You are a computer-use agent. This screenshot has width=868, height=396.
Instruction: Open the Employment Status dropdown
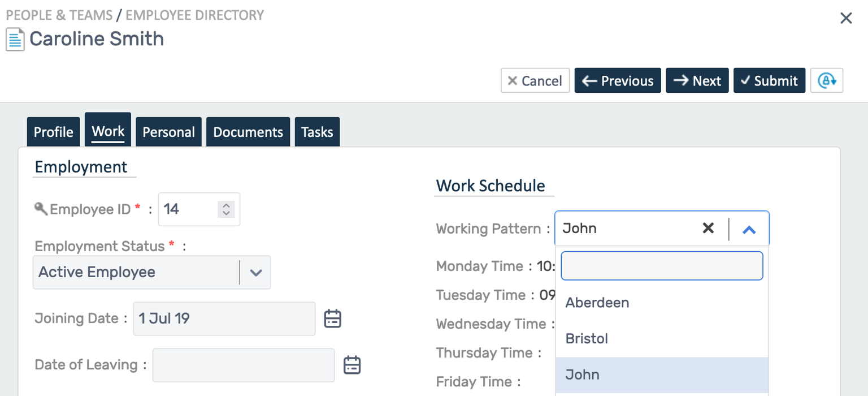pos(255,272)
